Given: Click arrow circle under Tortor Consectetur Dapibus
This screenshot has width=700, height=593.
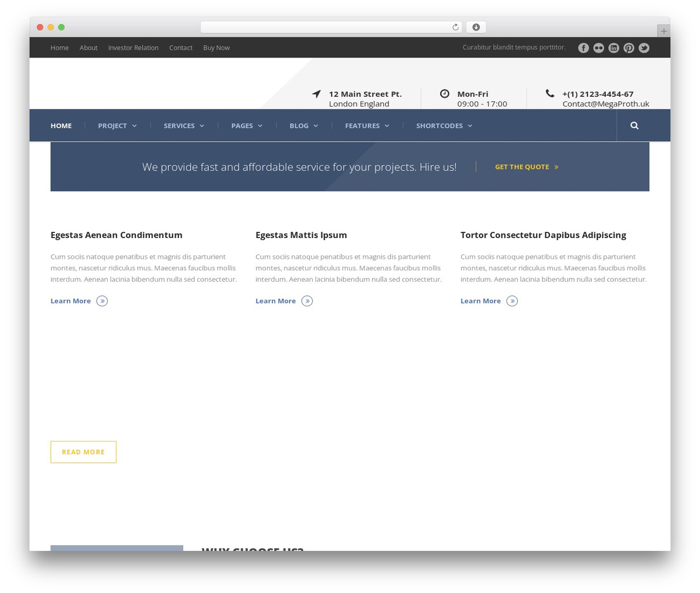Looking at the screenshot, I should pos(512,301).
